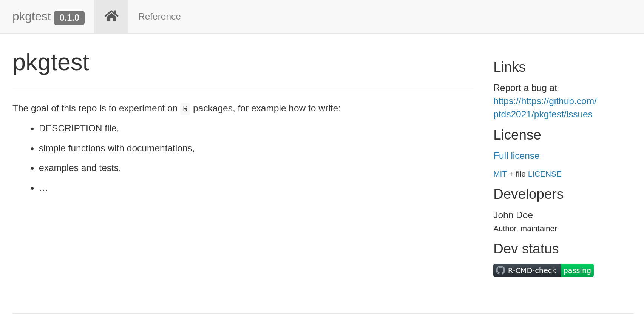
Task: Click the examples and tests list item
Action: pyautogui.click(x=80, y=168)
